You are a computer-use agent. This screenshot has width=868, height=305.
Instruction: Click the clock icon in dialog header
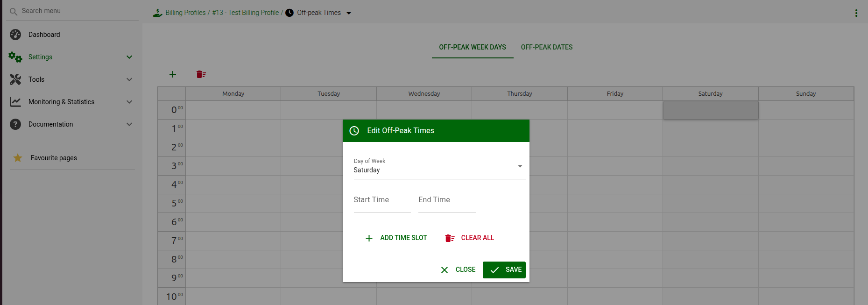[354, 131]
